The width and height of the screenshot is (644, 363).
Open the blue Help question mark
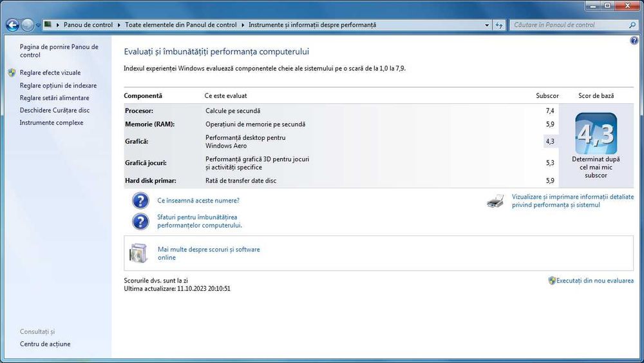coord(634,40)
